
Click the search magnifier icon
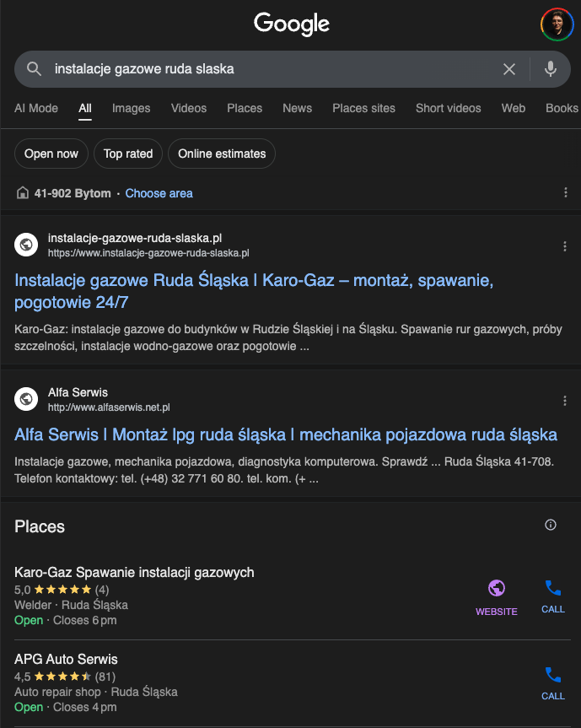pos(34,69)
